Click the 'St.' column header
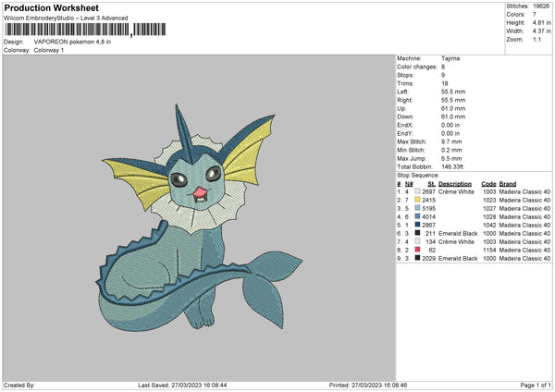Image resolution: width=555 pixels, height=392 pixels. coord(431,184)
